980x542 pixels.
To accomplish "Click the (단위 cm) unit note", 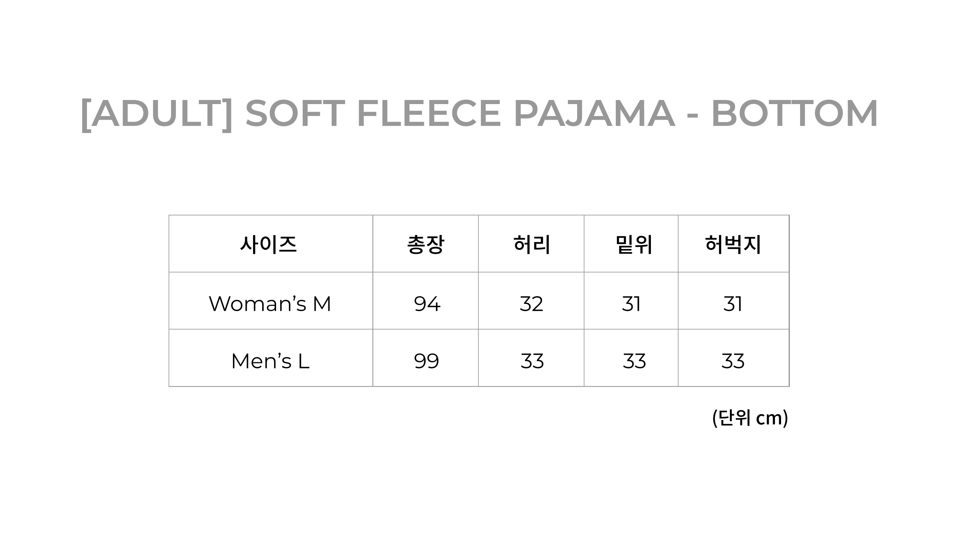I will tap(750, 418).
